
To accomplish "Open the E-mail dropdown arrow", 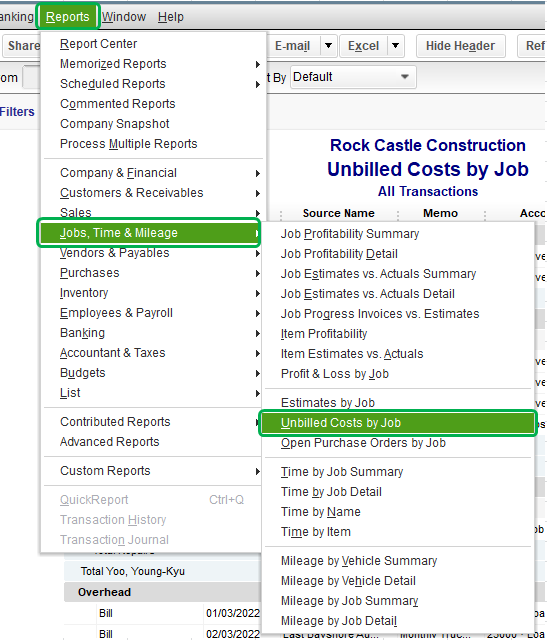I will (328, 46).
